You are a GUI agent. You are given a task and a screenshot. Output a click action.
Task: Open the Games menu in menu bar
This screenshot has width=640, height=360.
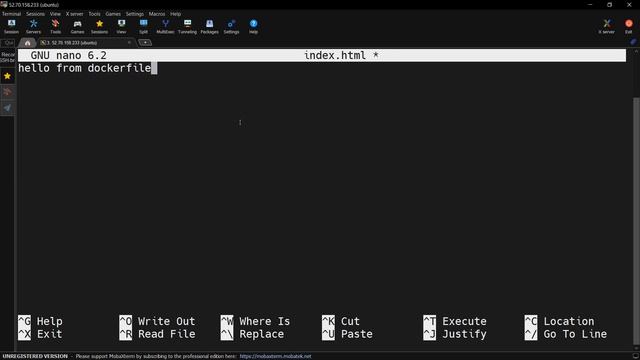pos(113,14)
